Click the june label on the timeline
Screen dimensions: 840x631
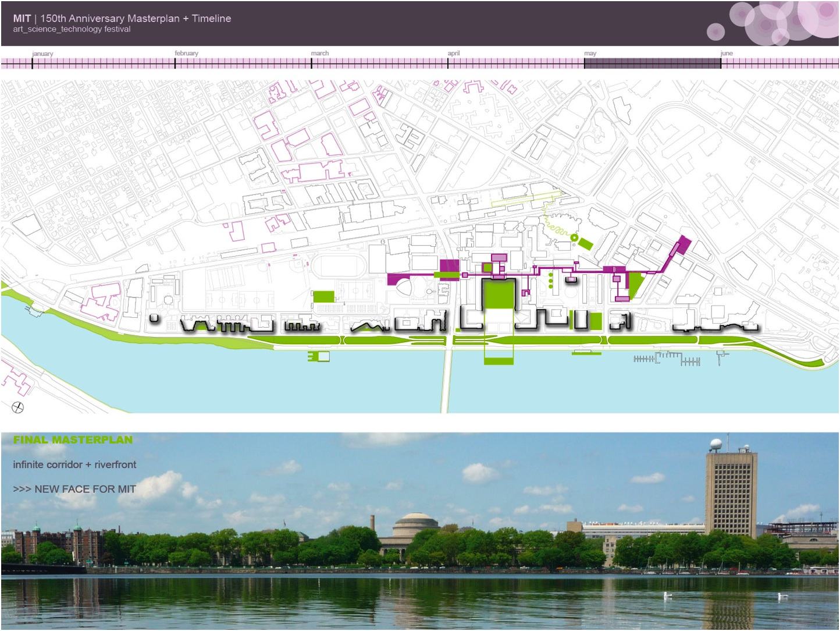click(x=727, y=53)
